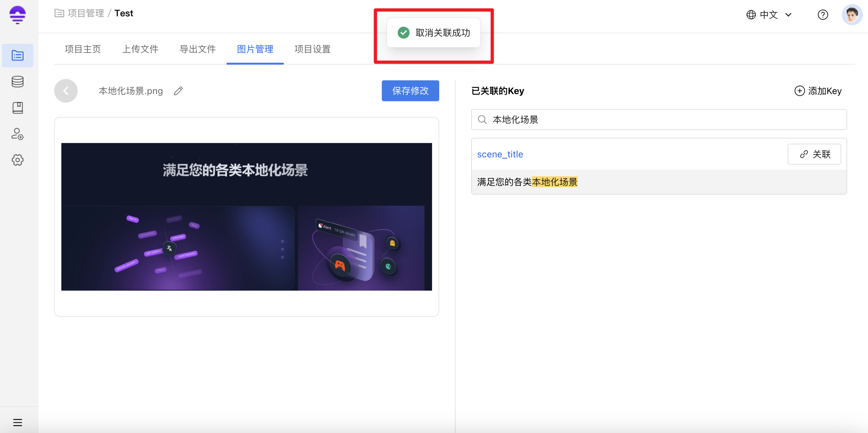Open the member management sidebar icon
868x433 pixels.
(x=18, y=134)
